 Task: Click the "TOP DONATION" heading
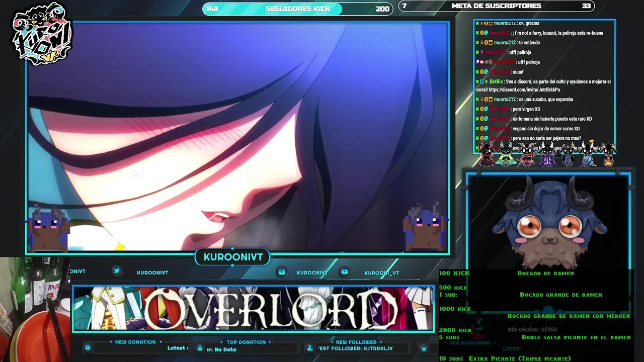(246, 342)
